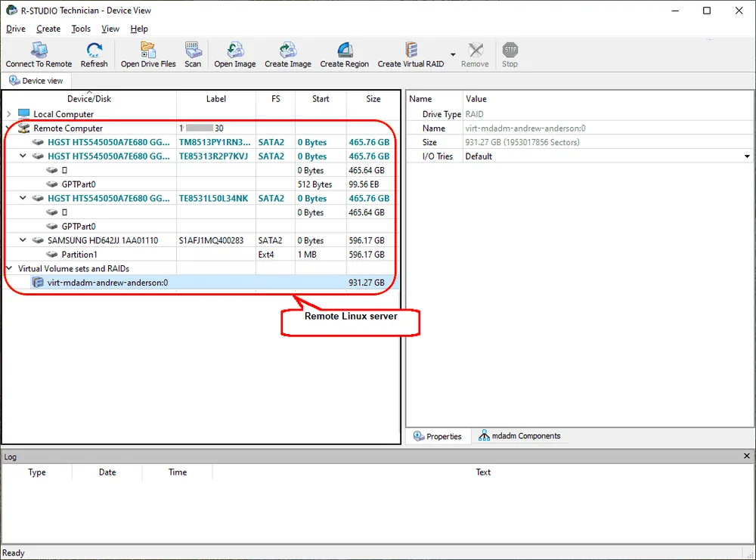Select the SAMSUNG HD642JJ disk icon

[x=38, y=240]
